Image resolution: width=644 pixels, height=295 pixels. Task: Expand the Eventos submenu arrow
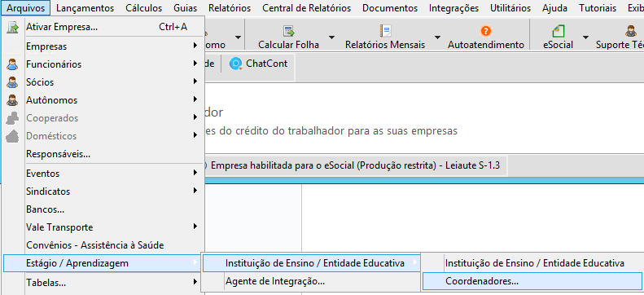[x=196, y=173]
